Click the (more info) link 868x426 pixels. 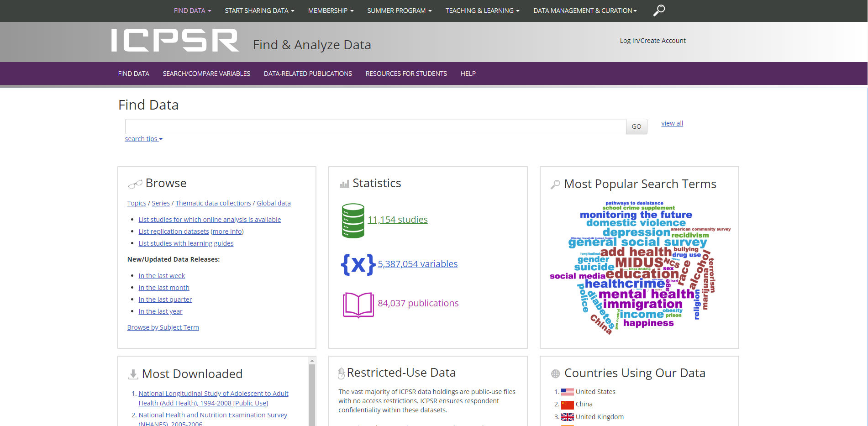[x=227, y=231]
